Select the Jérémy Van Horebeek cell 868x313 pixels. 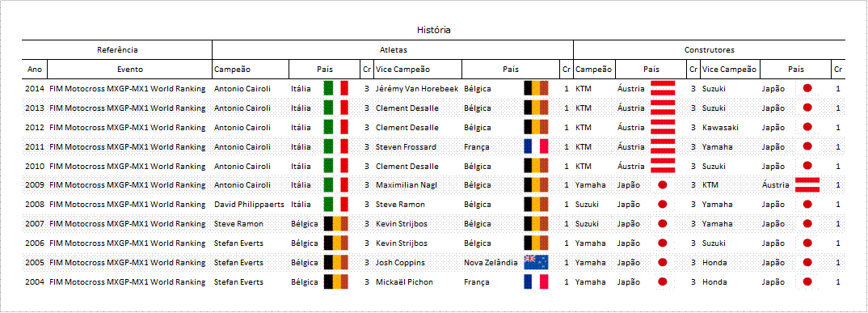[x=417, y=88]
